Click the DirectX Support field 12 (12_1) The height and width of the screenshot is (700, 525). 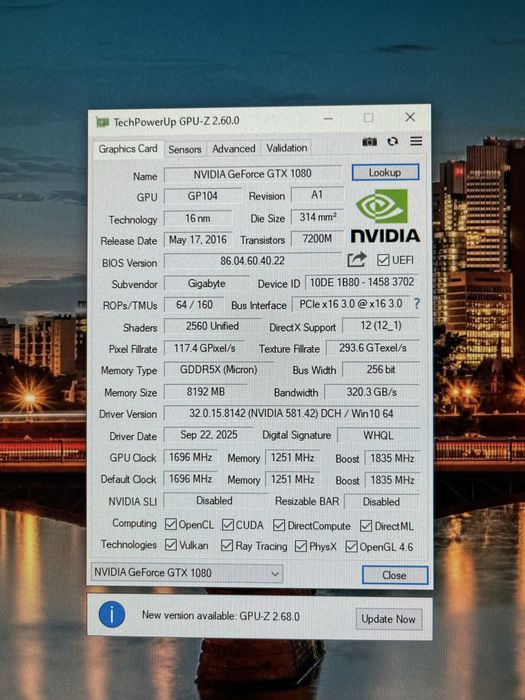pyautogui.click(x=381, y=325)
